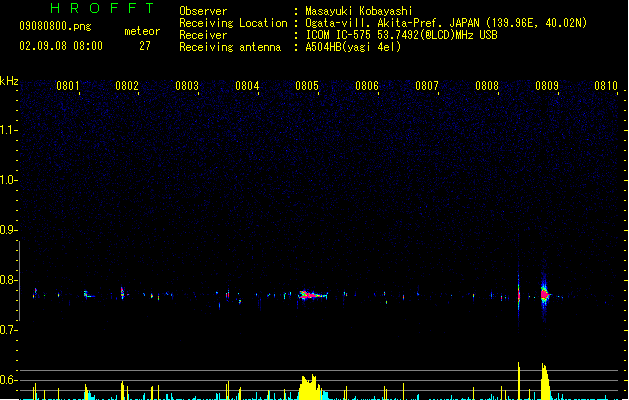This screenshot has height=400, width=629.
Task: Select the A504HB(yagi 4el) antenna text
Action: click(x=353, y=47)
